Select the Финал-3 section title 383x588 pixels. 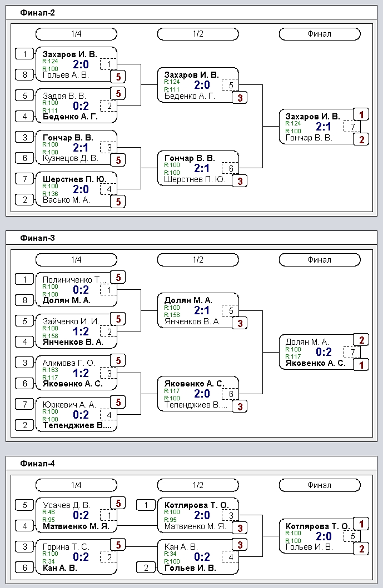[x=38, y=238]
